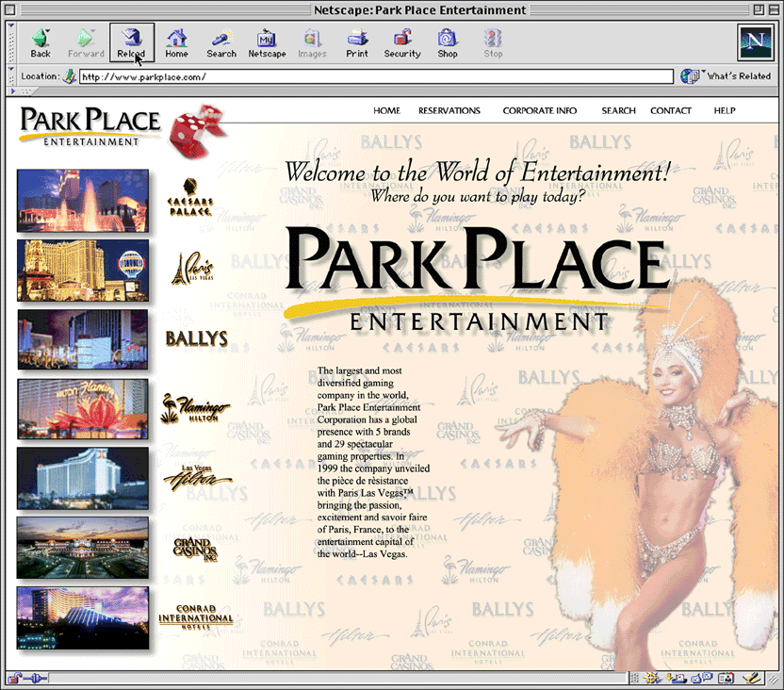Collapse the Location toolbar with its triangle
The width and height of the screenshot is (784, 690).
[x=11, y=69]
